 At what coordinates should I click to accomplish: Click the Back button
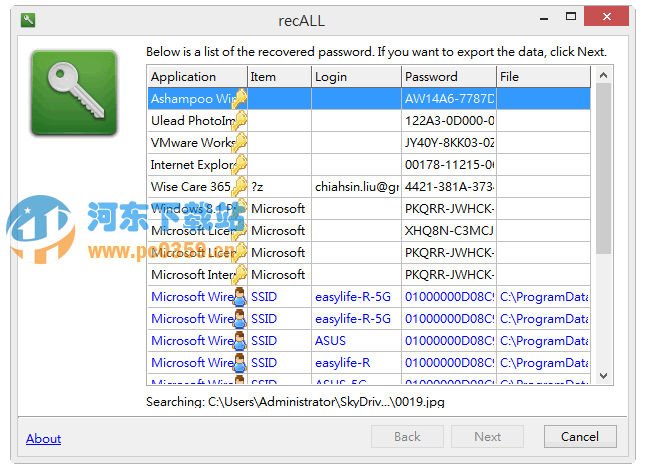point(407,437)
